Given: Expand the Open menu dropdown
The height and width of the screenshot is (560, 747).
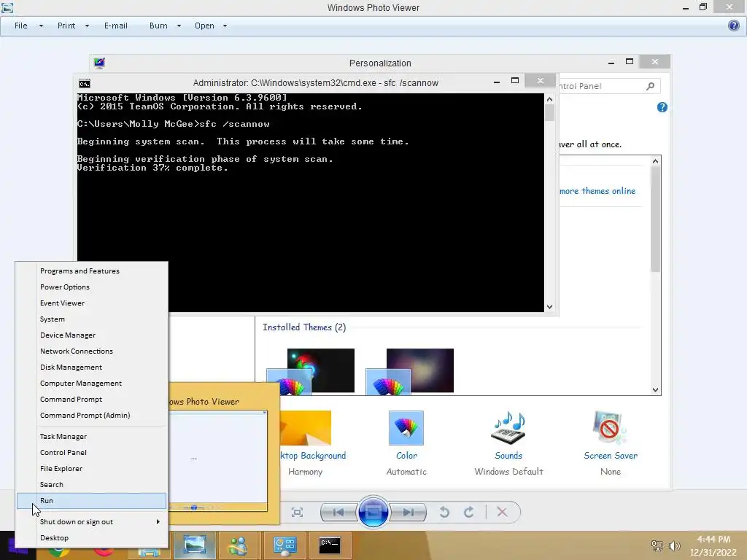Looking at the screenshot, I should click(x=225, y=26).
